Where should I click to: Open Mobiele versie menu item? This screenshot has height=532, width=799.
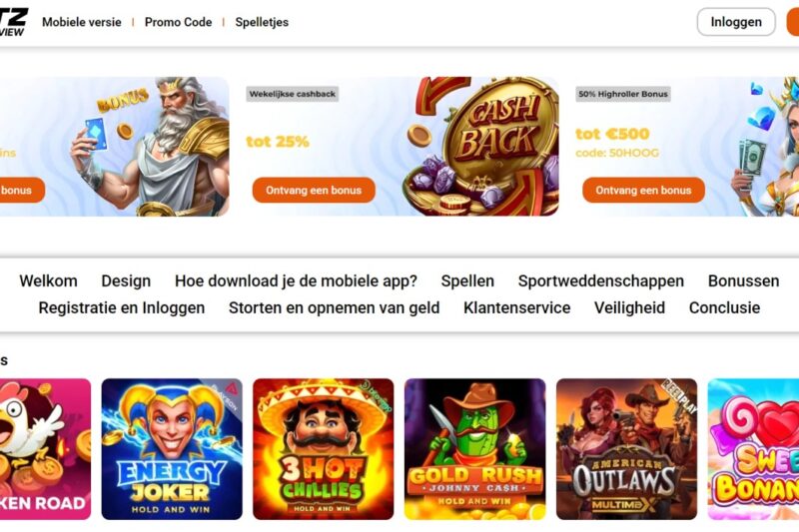click(82, 22)
